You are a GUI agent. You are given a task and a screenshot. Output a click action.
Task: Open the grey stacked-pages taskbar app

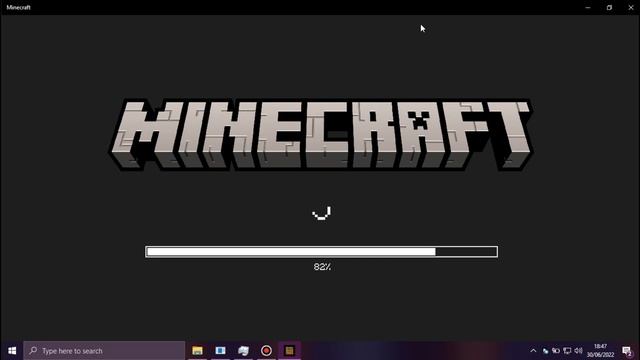(243, 351)
